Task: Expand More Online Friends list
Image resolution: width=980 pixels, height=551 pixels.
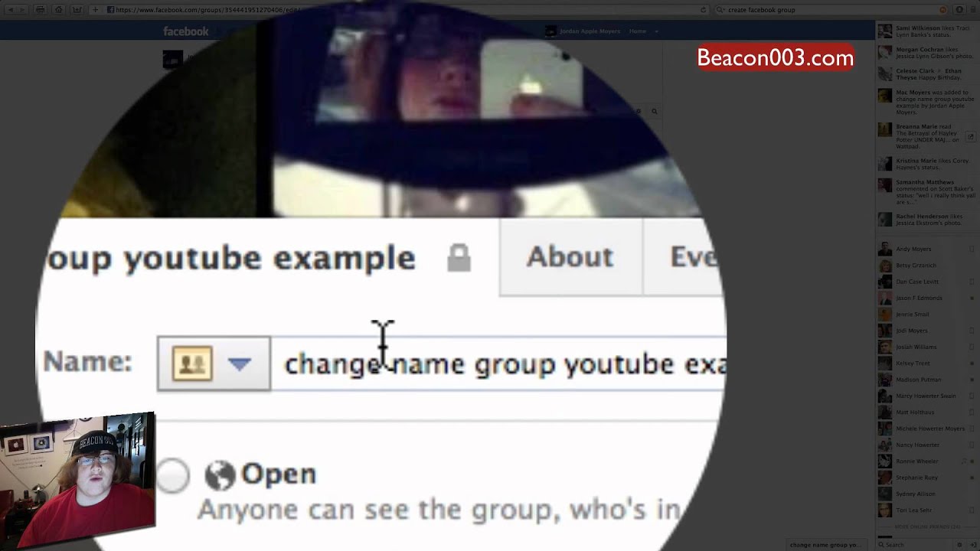Action: 927,527
